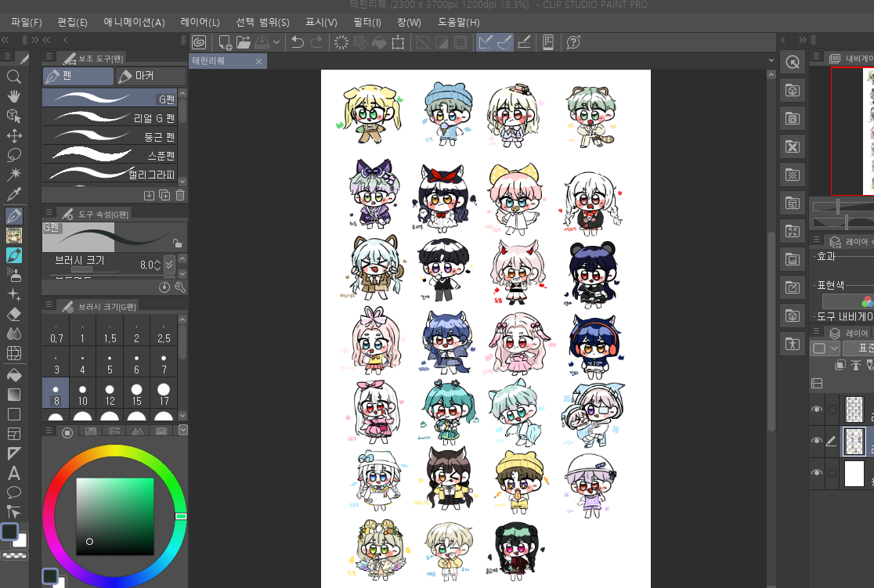Select the Auto select wand tool
This screenshot has width=874, height=588.
click(14, 175)
